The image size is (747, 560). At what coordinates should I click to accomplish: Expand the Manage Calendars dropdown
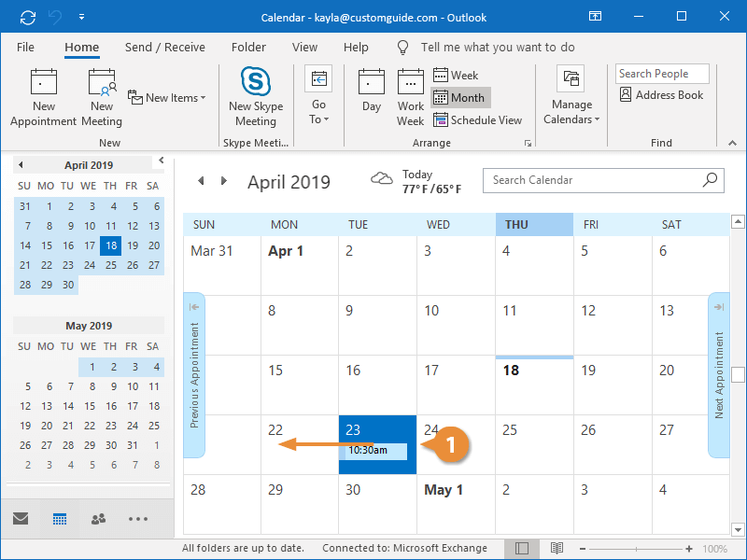(571, 95)
